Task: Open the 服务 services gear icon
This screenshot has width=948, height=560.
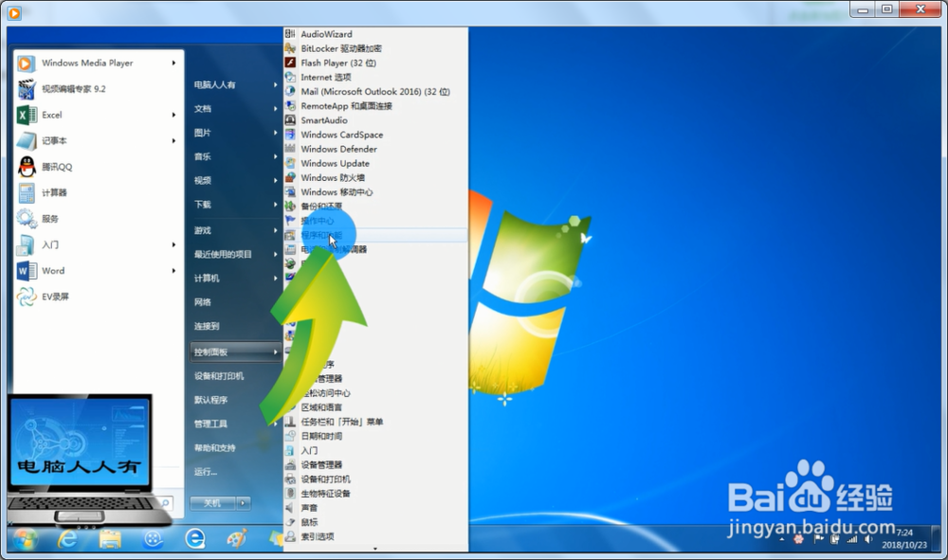Action: point(26,219)
